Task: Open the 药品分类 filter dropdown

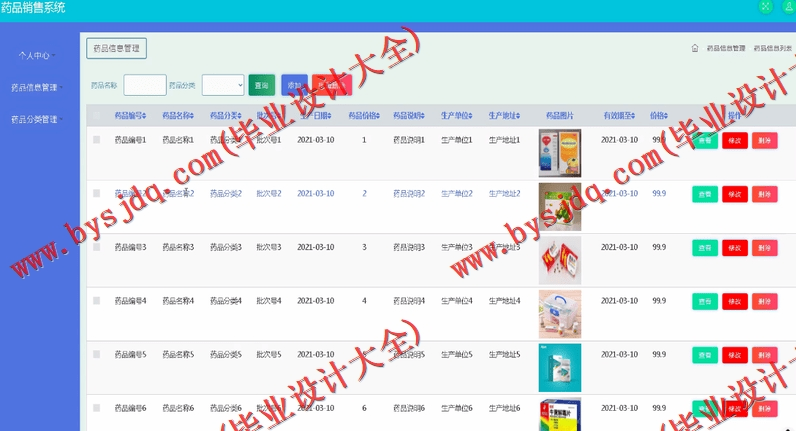Action: click(x=223, y=85)
